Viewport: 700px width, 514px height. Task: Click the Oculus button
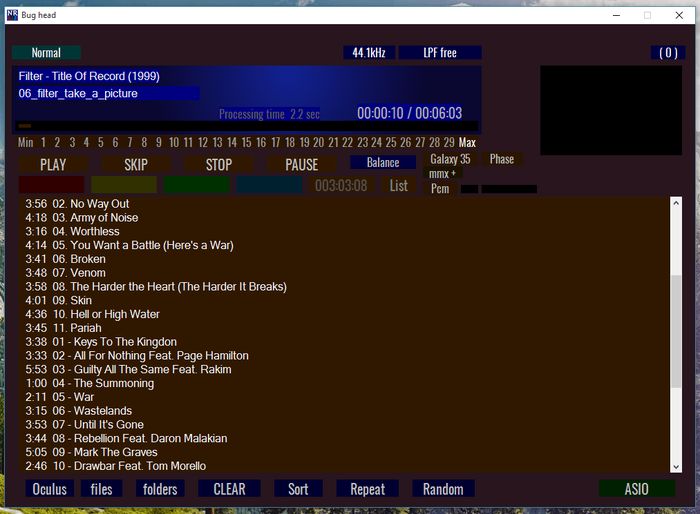click(50, 489)
